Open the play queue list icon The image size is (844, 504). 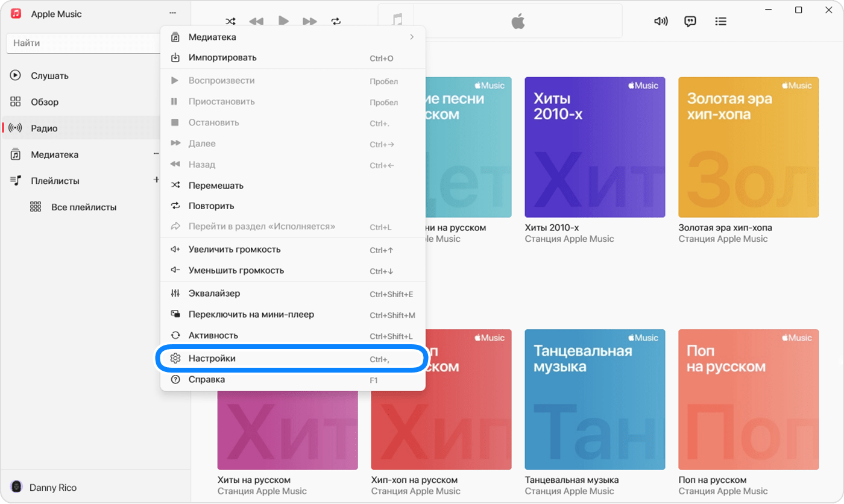(x=720, y=21)
